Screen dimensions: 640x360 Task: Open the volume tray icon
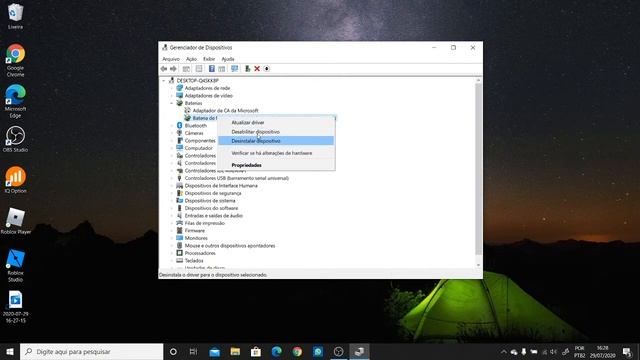coord(554,351)
